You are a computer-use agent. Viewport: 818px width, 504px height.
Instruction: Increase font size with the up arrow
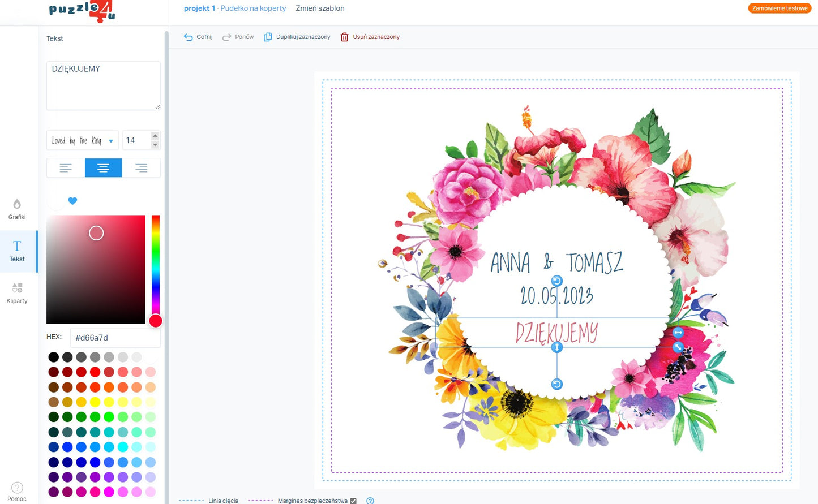[x=155, y=136]
